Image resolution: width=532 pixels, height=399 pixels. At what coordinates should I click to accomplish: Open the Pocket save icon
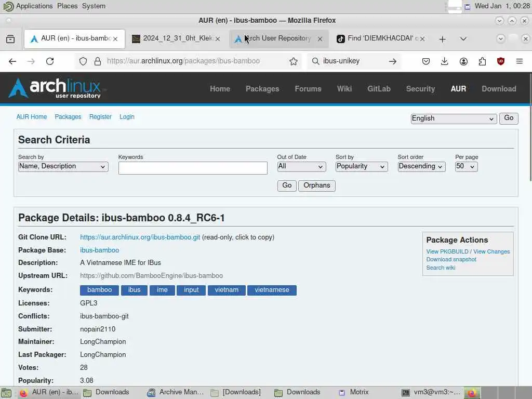pos(426,61)
